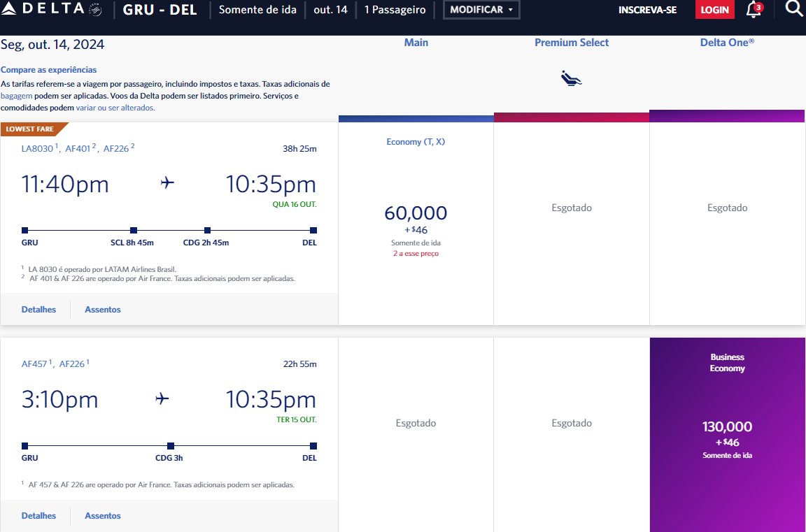This screenshot has width=806, height=532.
Task: Select the Premium Select column header
Action: pyautogui.click(x=571, y=43)
